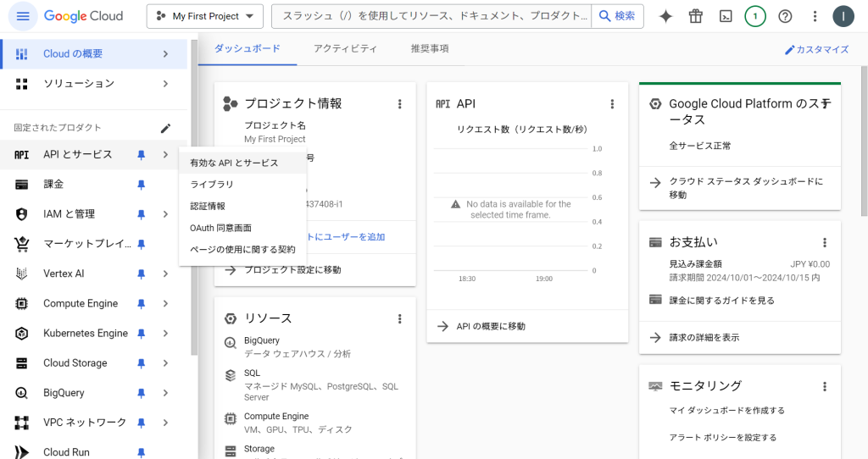
Task: Open billing card three-dot menu
Action: click(x=825, y=242)
